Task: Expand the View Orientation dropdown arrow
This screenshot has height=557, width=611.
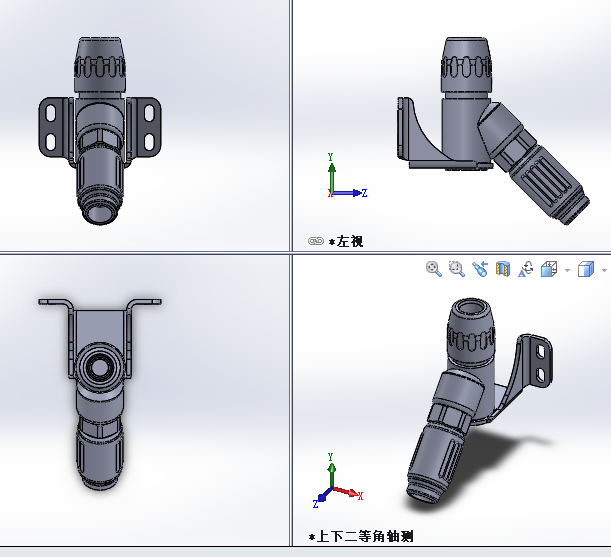Action: point(567,270)
